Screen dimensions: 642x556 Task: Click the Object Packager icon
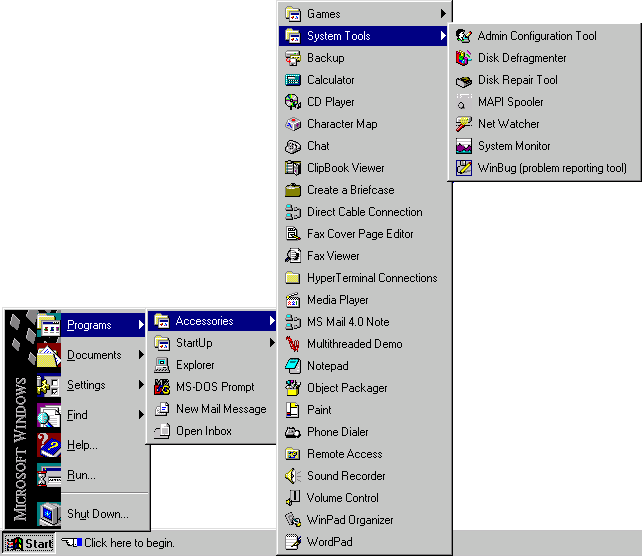293,388
